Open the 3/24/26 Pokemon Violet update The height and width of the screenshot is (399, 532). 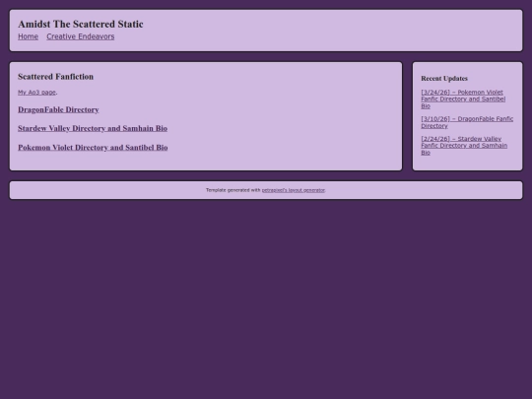(x=463, y=100)
